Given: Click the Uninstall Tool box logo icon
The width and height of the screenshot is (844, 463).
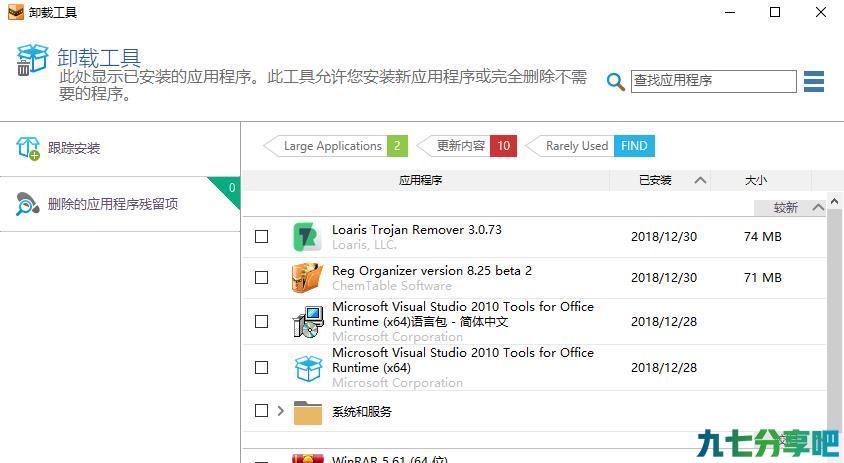Looking at the screenshot, I should point(32,59).
